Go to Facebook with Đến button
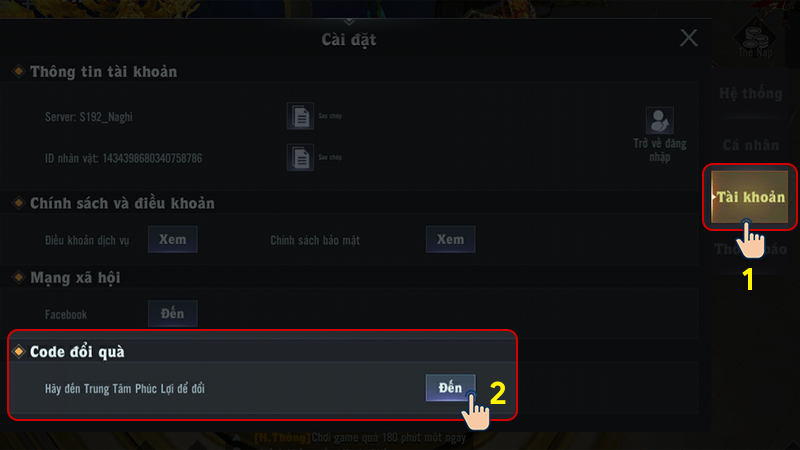The image size is (800, 450). tap(172, 313)
